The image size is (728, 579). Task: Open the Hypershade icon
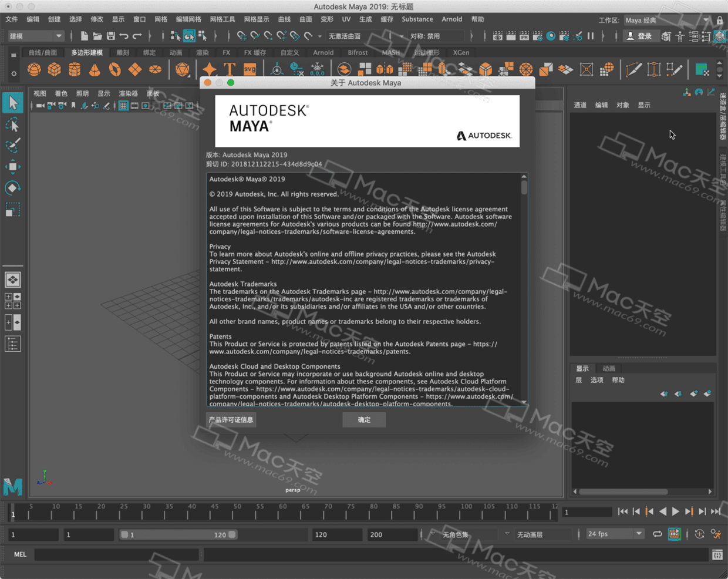551,36
